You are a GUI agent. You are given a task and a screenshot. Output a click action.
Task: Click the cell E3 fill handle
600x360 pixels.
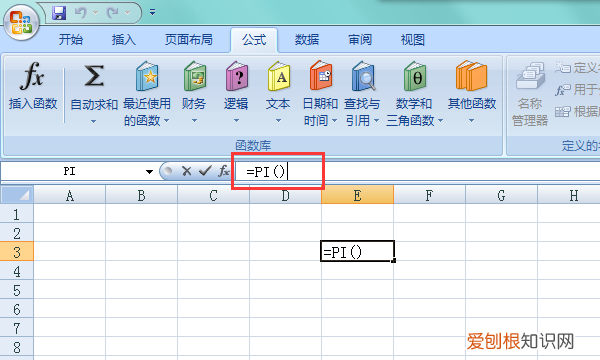(394, 261)
